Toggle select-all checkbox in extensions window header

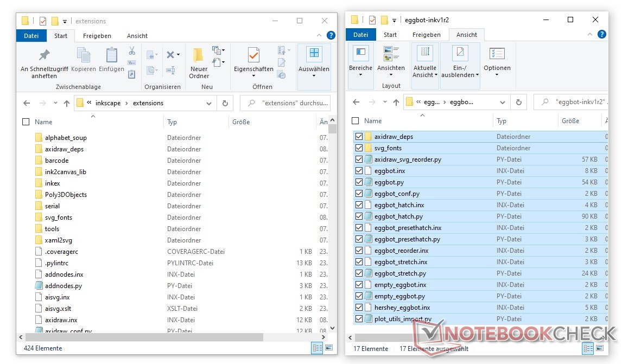coord(26,122)
